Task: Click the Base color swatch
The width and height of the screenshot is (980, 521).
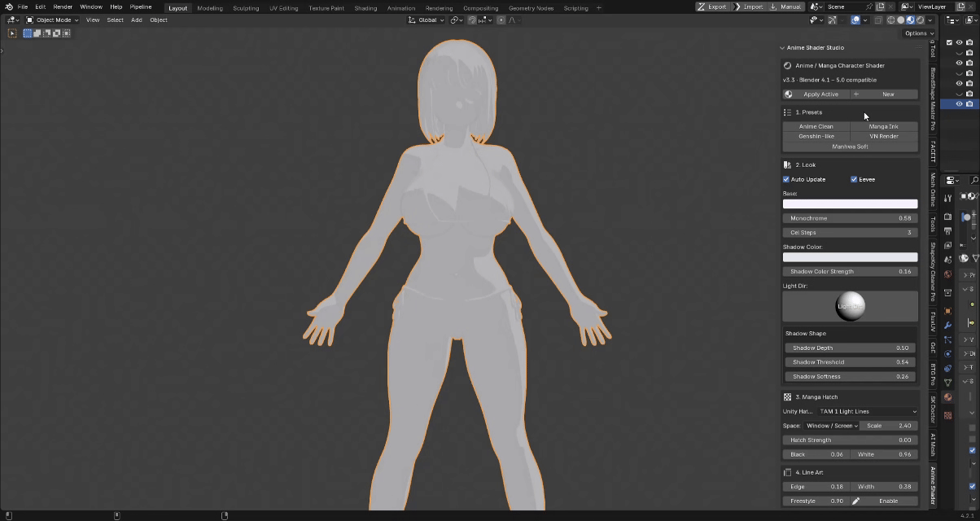Action: 851,204
